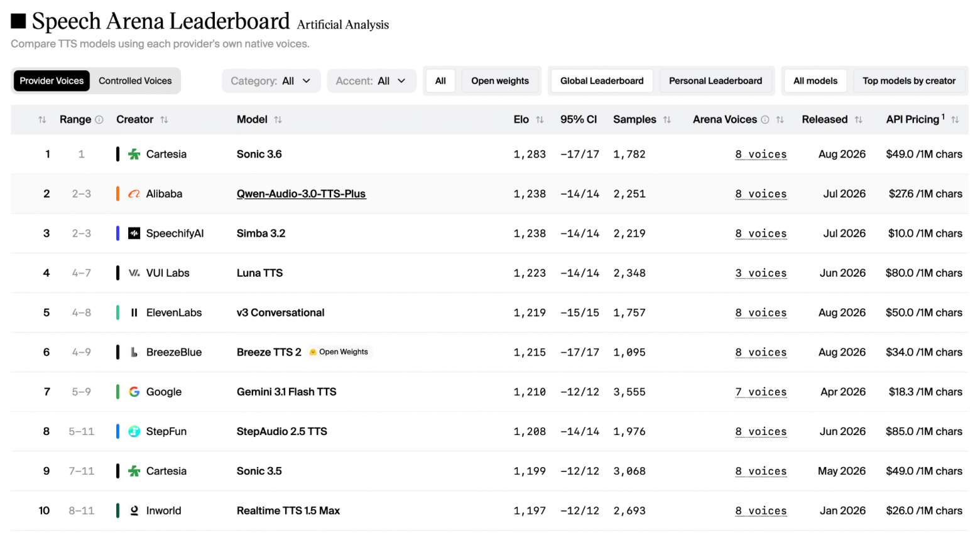Viewport: 980px width, 533px height.
Task: Filter to Open weights models
Action: click(x=500, y=81)
